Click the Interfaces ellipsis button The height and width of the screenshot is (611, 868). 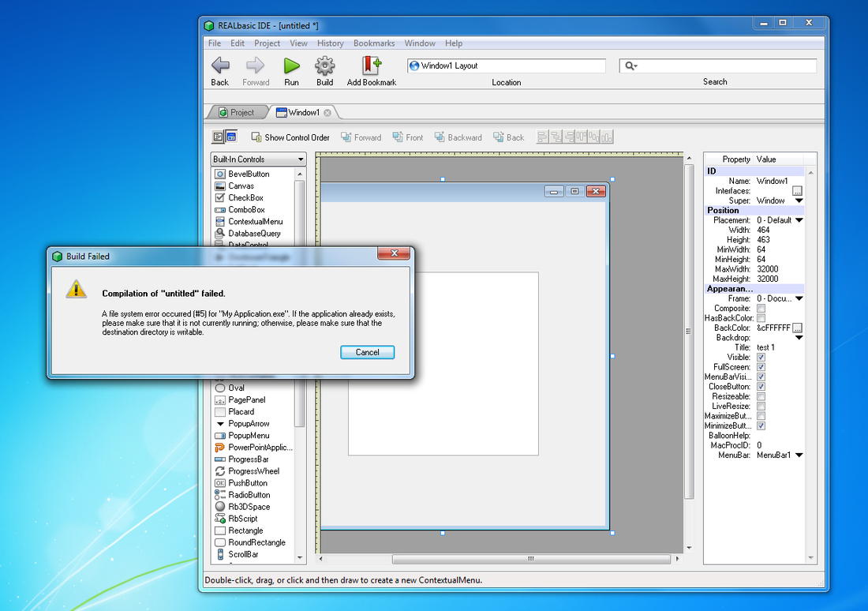pyautogui.click(x=797, y=191)
